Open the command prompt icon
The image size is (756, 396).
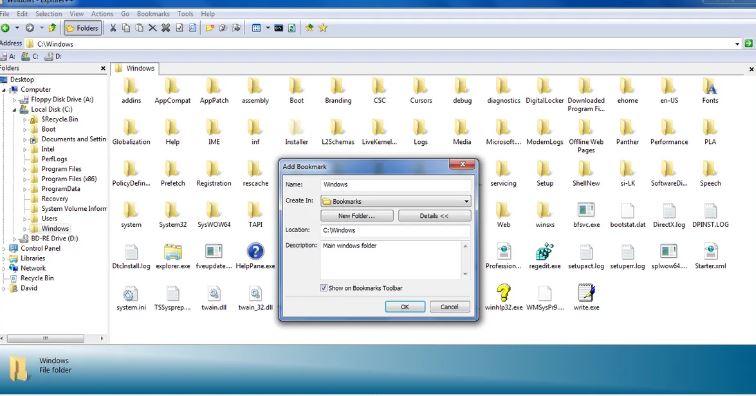[x=279, y=28]
